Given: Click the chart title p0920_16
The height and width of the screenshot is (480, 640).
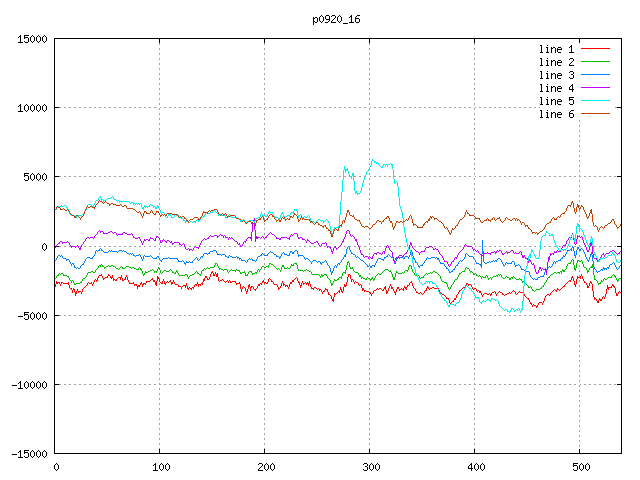Looking at the screenshot, I should coord(336,18).
